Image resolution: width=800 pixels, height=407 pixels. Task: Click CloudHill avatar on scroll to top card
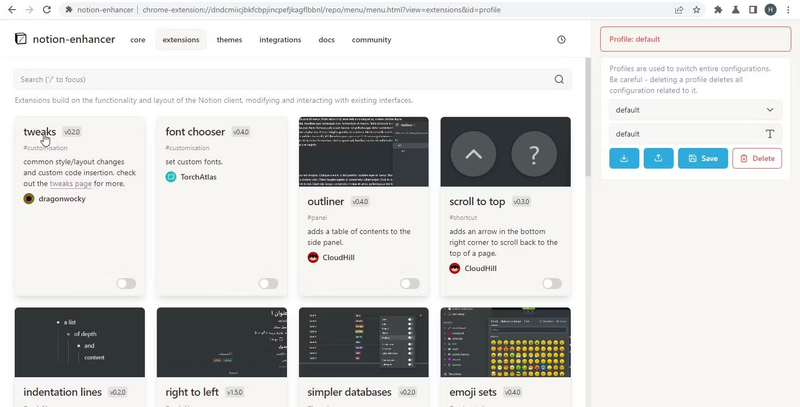(455, 268)
